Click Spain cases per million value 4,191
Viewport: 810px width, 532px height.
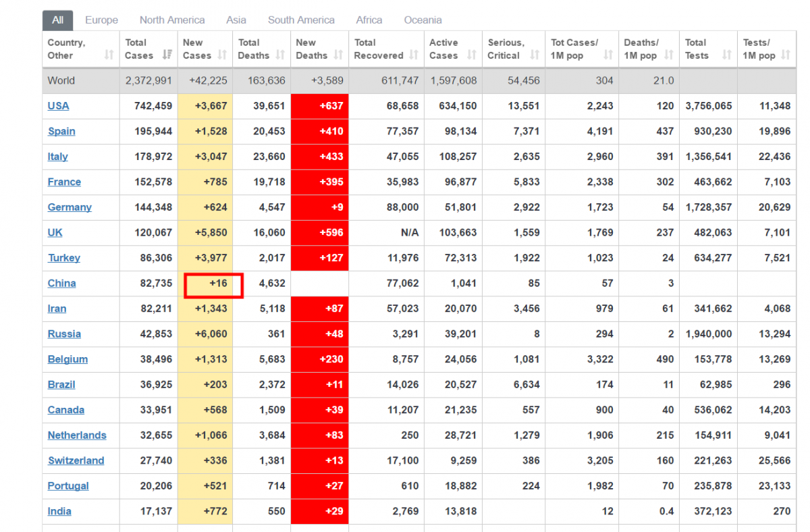click(600, 131)
